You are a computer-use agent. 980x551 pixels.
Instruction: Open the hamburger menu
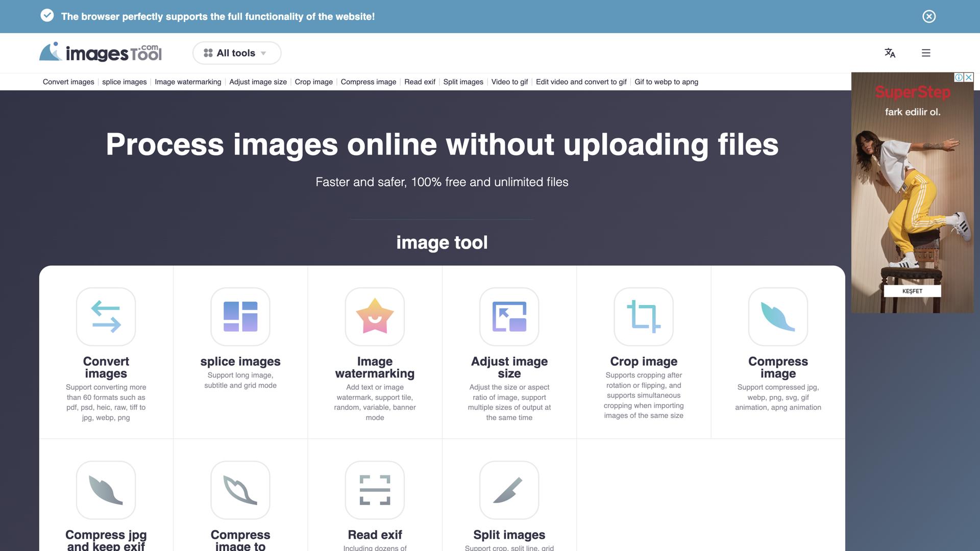click(926, 53)
